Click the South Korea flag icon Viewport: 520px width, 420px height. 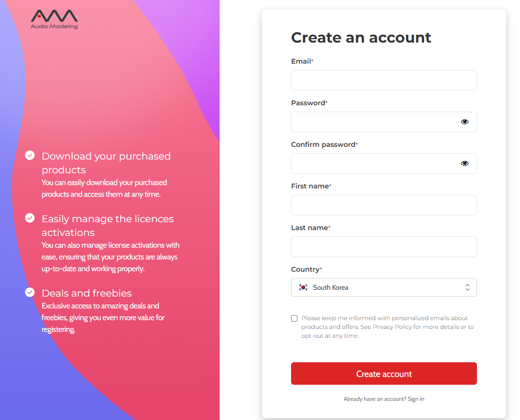(303, 287)
